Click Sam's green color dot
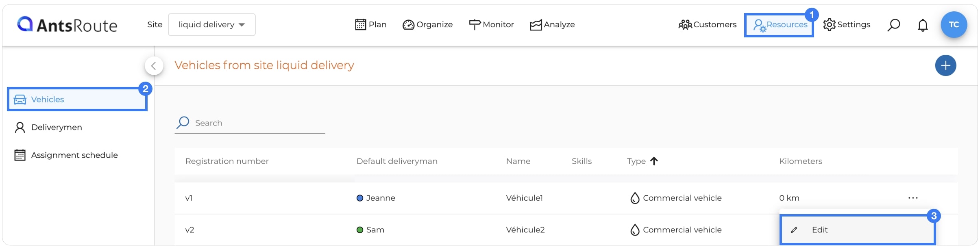 359,230
